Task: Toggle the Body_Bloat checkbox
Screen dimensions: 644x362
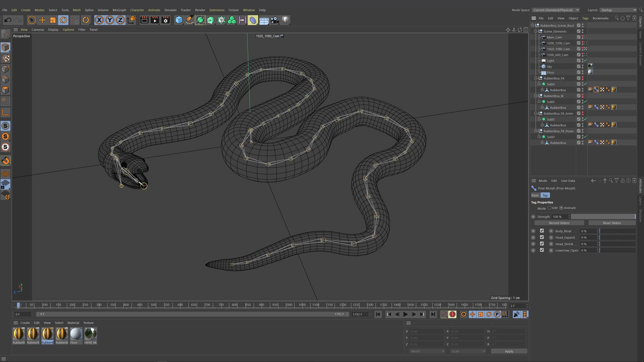Action: tap(542, 231)
